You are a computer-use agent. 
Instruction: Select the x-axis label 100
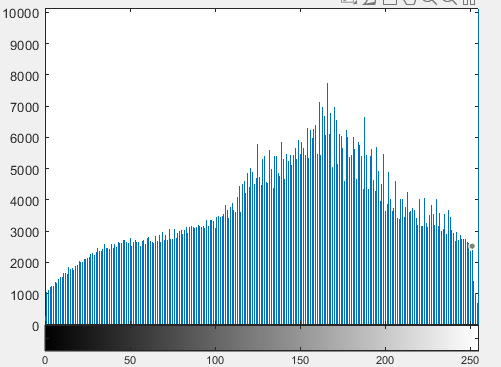[x=215, y=360]
